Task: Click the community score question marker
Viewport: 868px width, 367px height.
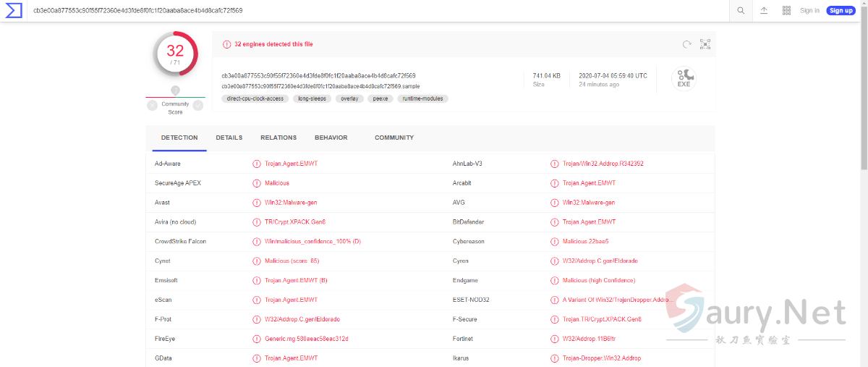Action: pos(175,90)
